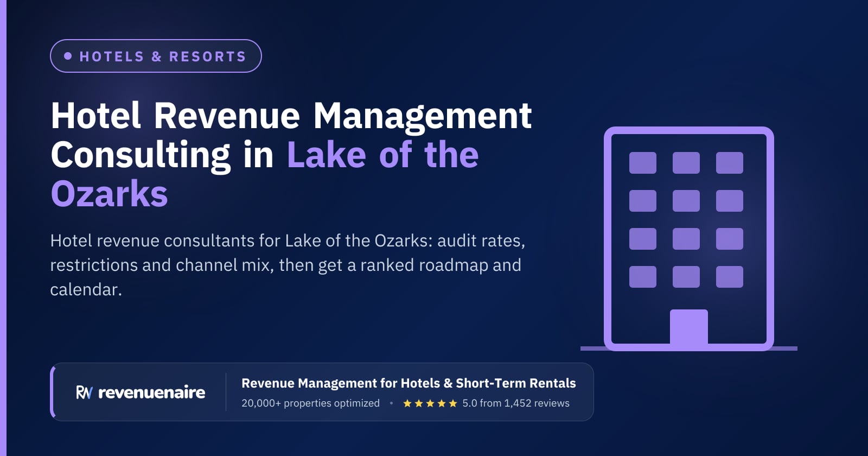Click the description starting 'Hotel revenue consultants'

[x=288, y=265]
